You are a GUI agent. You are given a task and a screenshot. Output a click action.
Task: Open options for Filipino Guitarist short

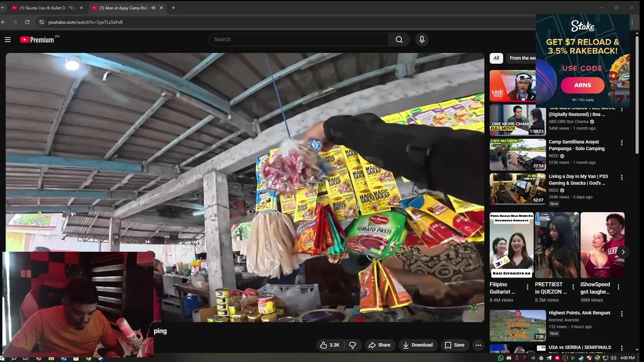(527, 287)
